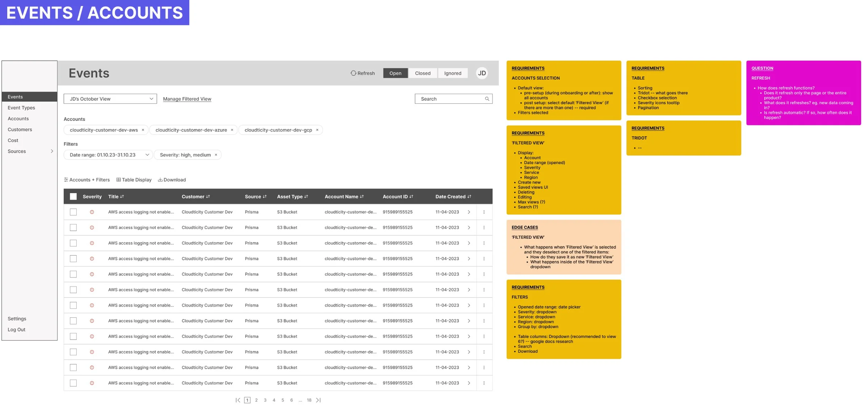Select Events in the sidebar
Viewport: 868px width, 407px height.
click(30, 97)
